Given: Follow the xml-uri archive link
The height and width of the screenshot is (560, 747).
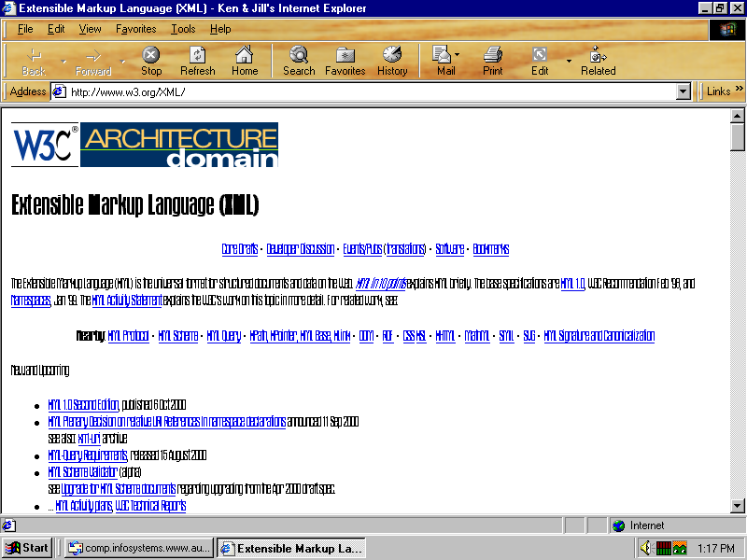Looking at the screenshot, I should [x=89, y=438].
